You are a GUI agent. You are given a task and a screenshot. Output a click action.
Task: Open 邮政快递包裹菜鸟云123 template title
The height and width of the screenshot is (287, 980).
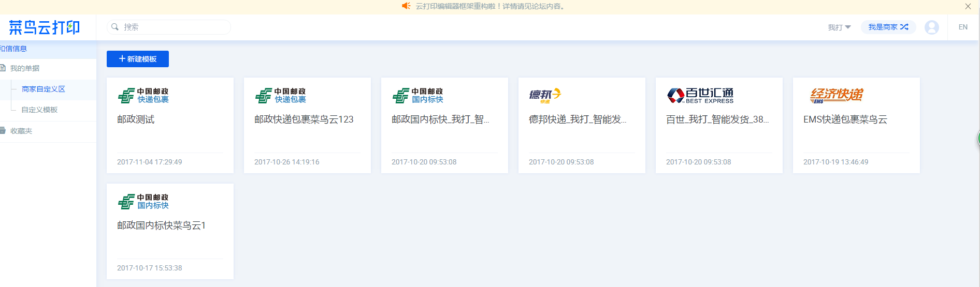pyautogui.click(x=304, y=119)
